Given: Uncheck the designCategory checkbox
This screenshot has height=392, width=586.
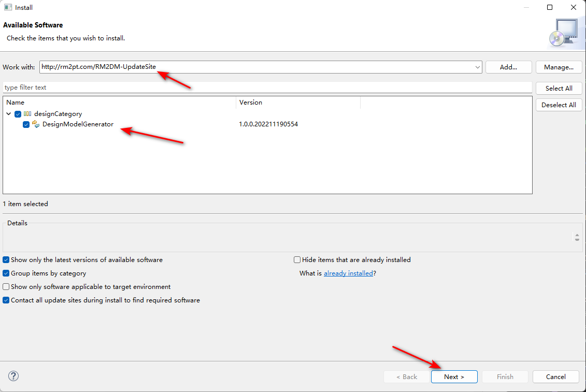Looking at the screenshot, I should [x=18, y=114].
